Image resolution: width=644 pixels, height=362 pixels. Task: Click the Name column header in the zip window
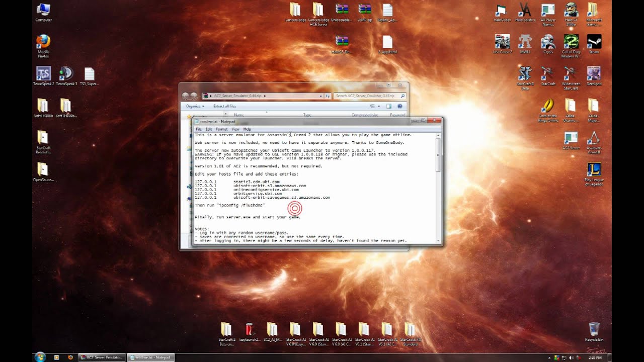pos(239,115)
